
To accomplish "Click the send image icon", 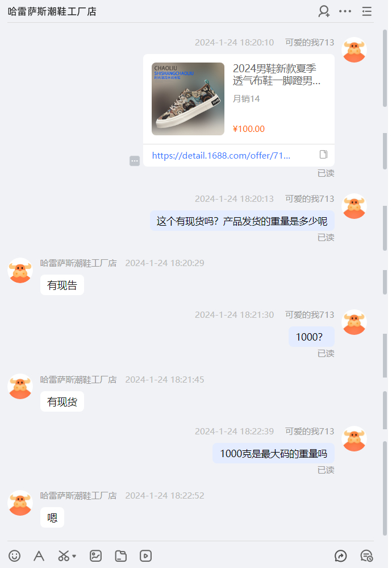I will coord(95,555).
